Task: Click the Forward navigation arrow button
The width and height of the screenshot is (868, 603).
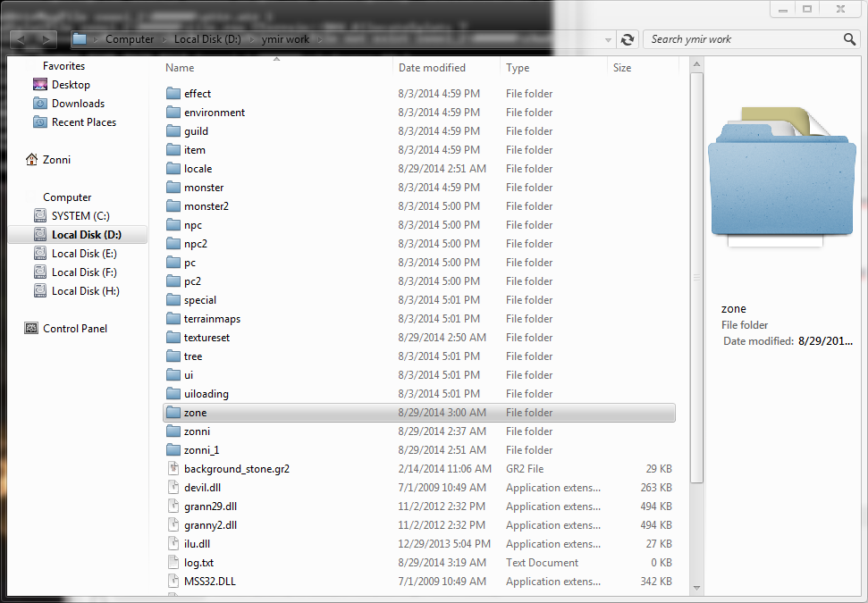Action: coord(46,39)
